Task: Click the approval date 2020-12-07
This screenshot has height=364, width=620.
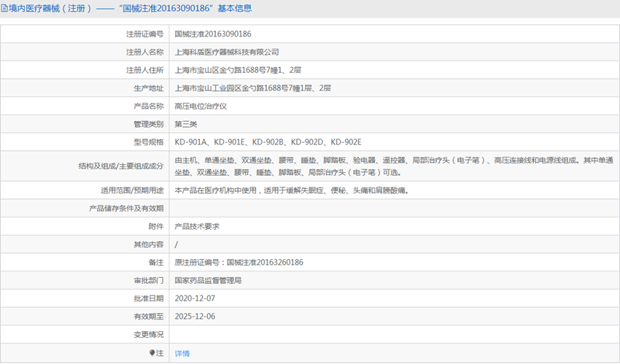Action: [195, 298]
